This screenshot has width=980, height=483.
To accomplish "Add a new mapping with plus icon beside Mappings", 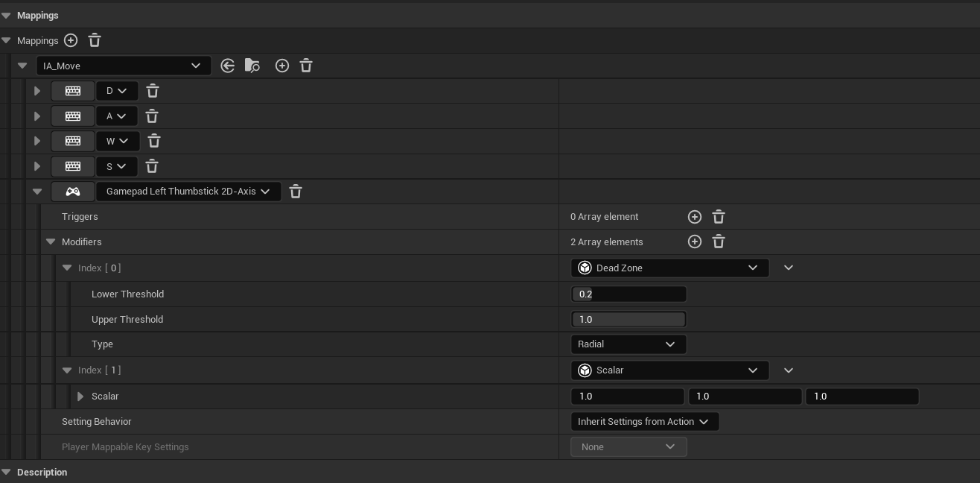I will click(71, 40).
